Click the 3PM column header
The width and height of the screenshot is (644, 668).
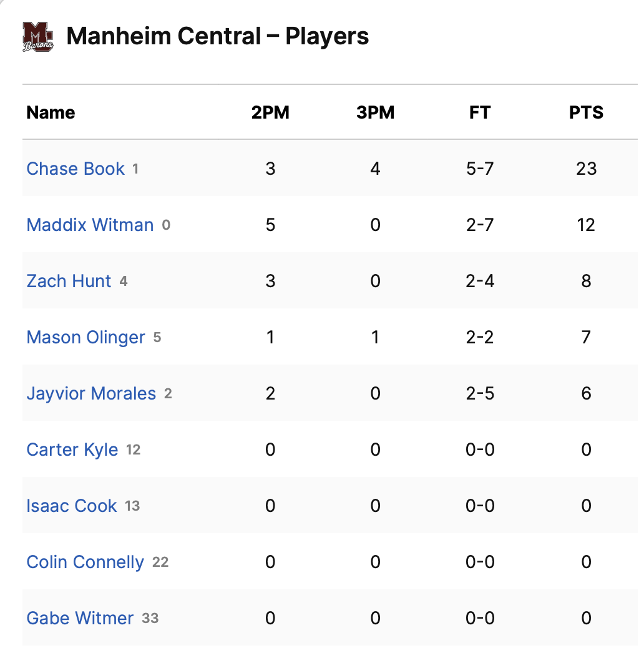point(375,112)
